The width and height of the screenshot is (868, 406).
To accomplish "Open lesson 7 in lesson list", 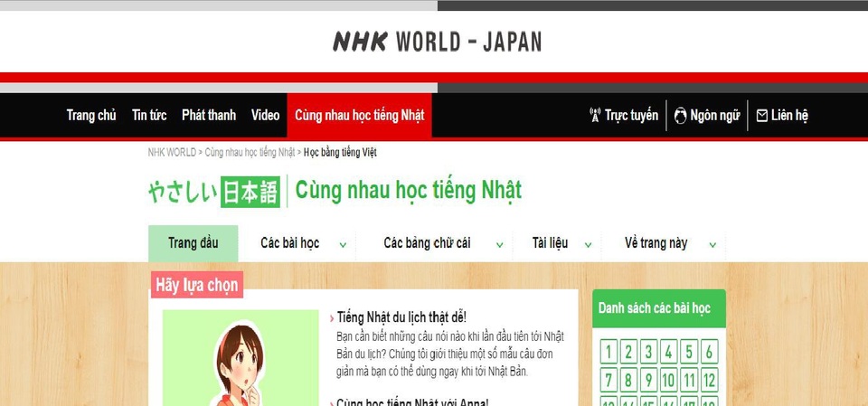I will coord(609,380).
